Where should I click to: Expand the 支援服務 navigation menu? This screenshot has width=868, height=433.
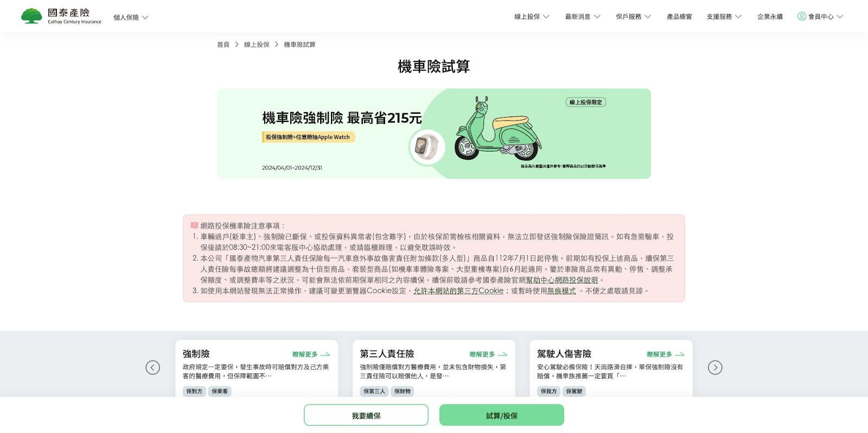tap(724, 17)
